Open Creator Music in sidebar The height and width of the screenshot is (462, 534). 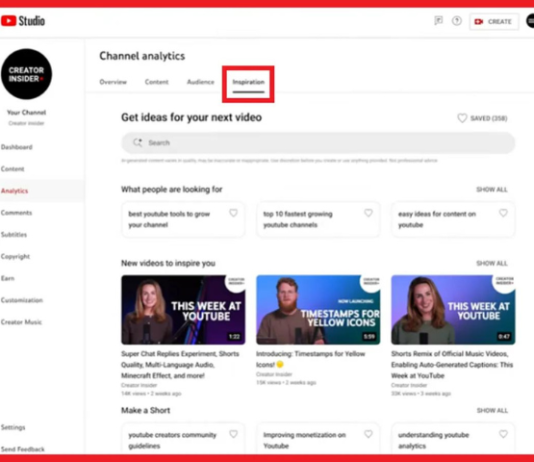click(x=21, y=322)
